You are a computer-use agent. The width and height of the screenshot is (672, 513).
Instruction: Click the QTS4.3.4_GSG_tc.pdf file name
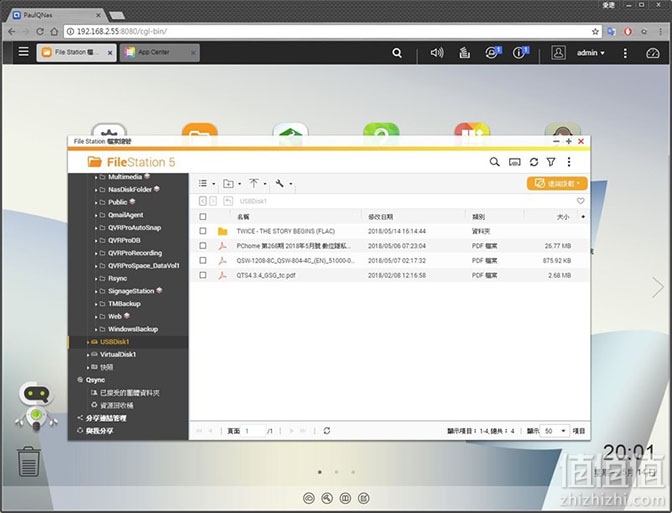point(266,275)
